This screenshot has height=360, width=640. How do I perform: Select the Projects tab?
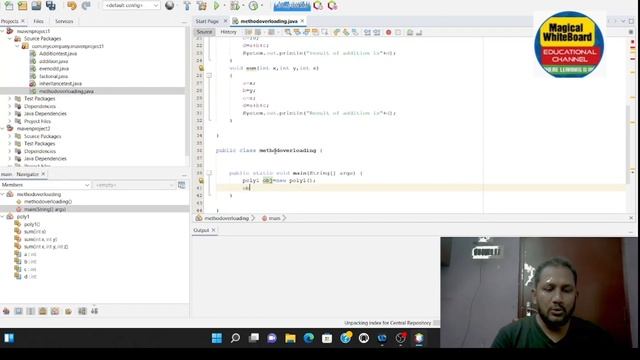coord(9,21)
